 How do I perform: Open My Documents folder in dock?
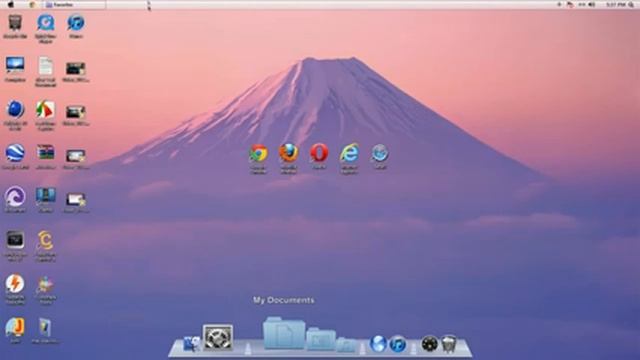pyautogui.click(x=284, y=333)
